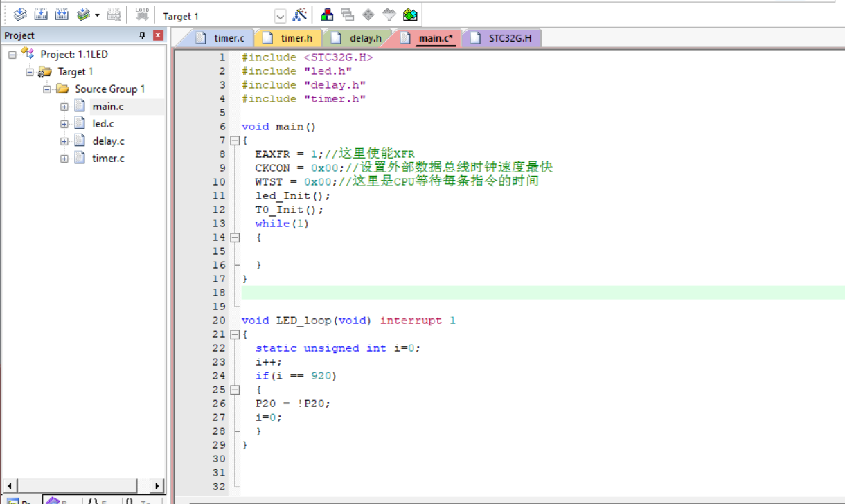Open Manage Project Items colored blocks icon
This screenshot has height=504, width=845.
tap(327, 15)
